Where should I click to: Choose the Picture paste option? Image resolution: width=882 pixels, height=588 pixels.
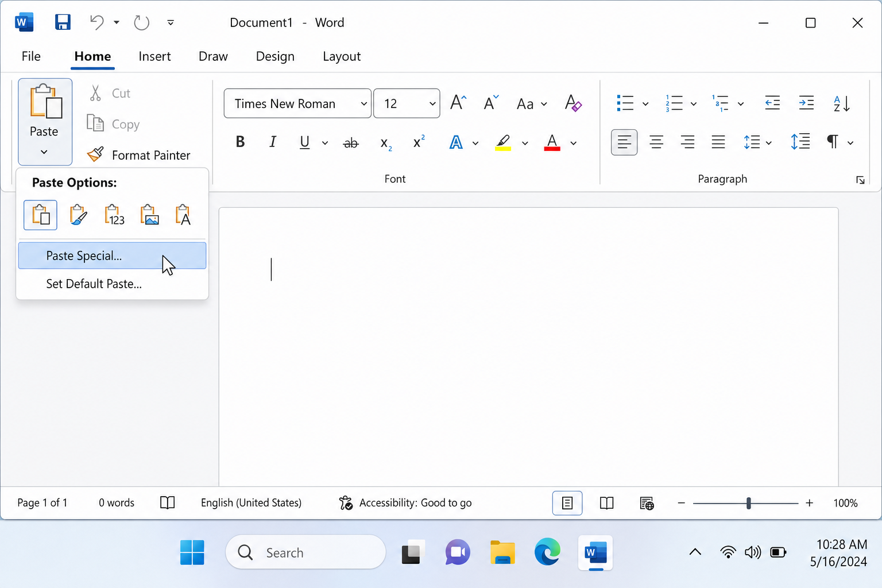point(149,215)
